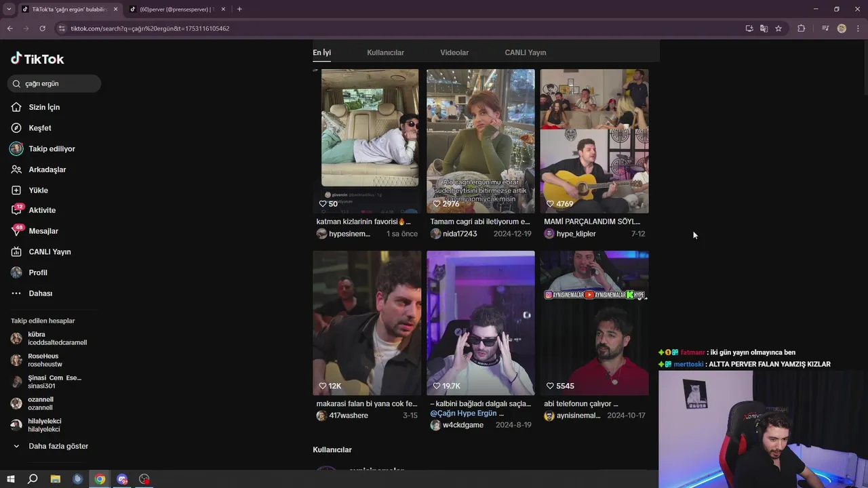Click the URL address bar
The image size is (868, 488).
400,28
